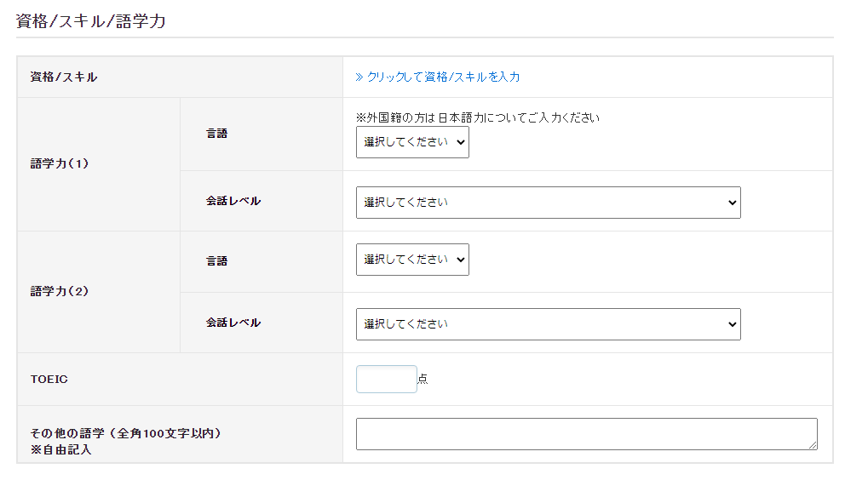The height and width of the screenshot is (480, 868).
Task: Click the double-chevron icon before 資格/スキル link
Action: pos(359,77)
